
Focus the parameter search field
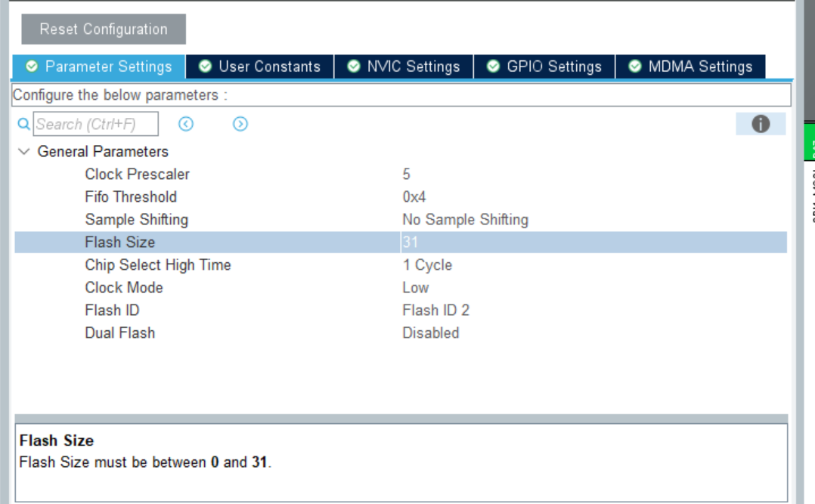click(x=95, y=124)
